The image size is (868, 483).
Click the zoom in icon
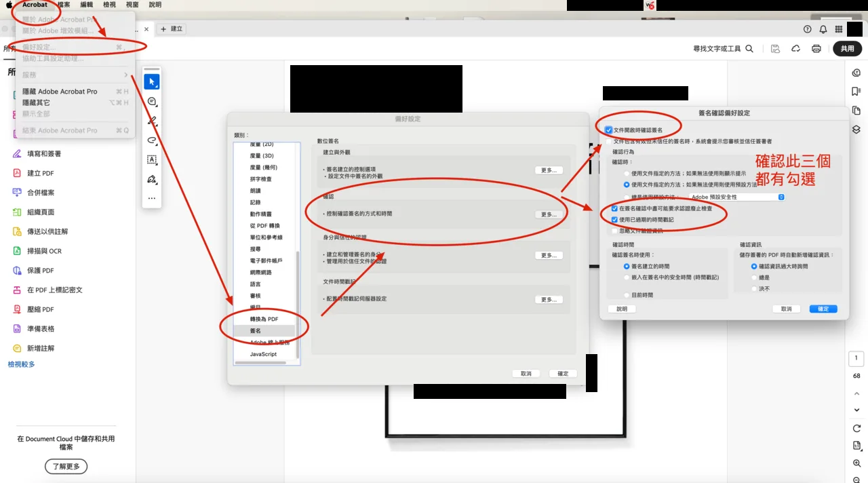(x=857, y=463)
